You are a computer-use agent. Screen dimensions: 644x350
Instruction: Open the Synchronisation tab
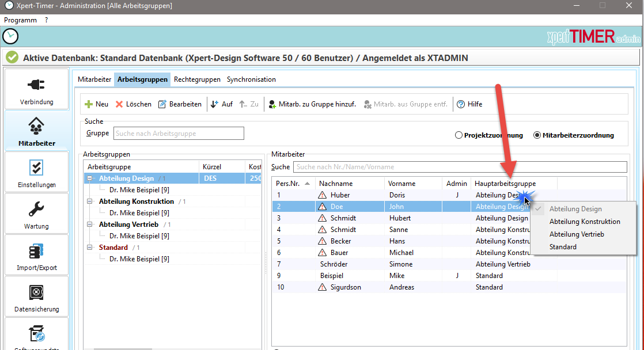[x=251, y=79]
